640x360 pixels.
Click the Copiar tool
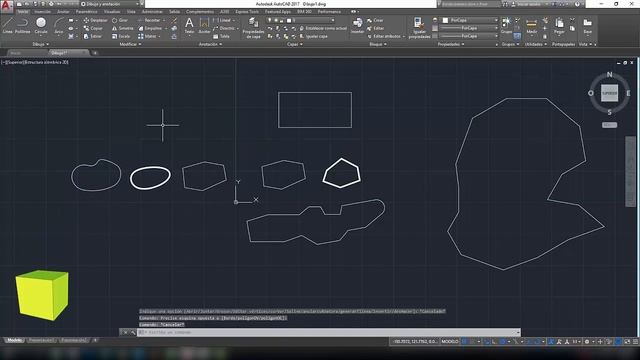click(93, 28)
